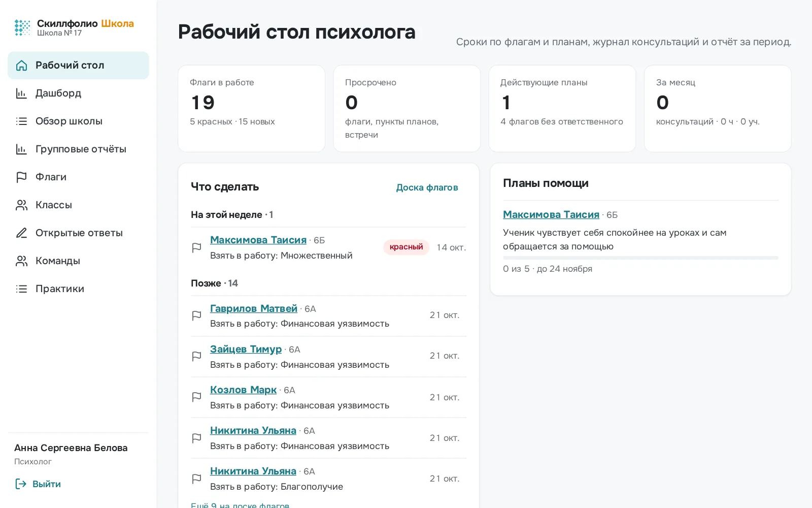Screen dimensions: 812x508
Task: Click the Действующие планы card
Action: coord(562,109)
